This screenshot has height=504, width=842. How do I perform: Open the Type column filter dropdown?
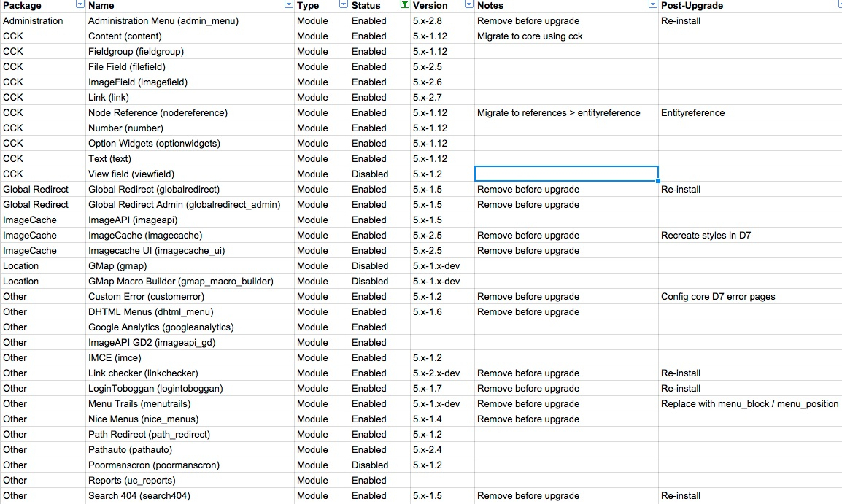(343, 4)
